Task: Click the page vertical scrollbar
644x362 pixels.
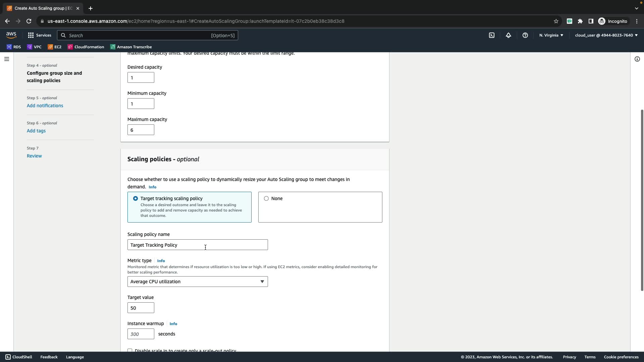Action: click(642, 200)
